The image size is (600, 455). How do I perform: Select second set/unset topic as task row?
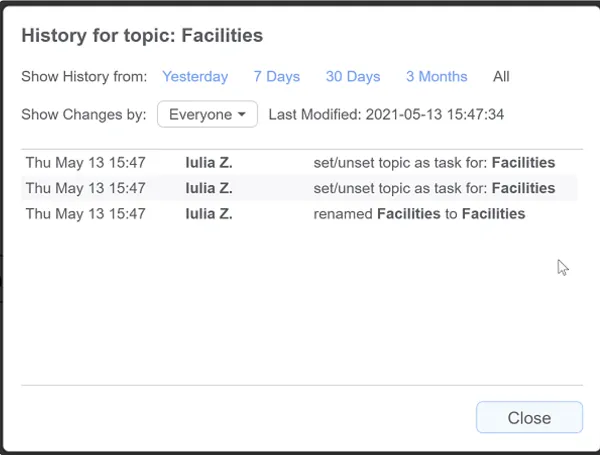[x=299, y=188]
